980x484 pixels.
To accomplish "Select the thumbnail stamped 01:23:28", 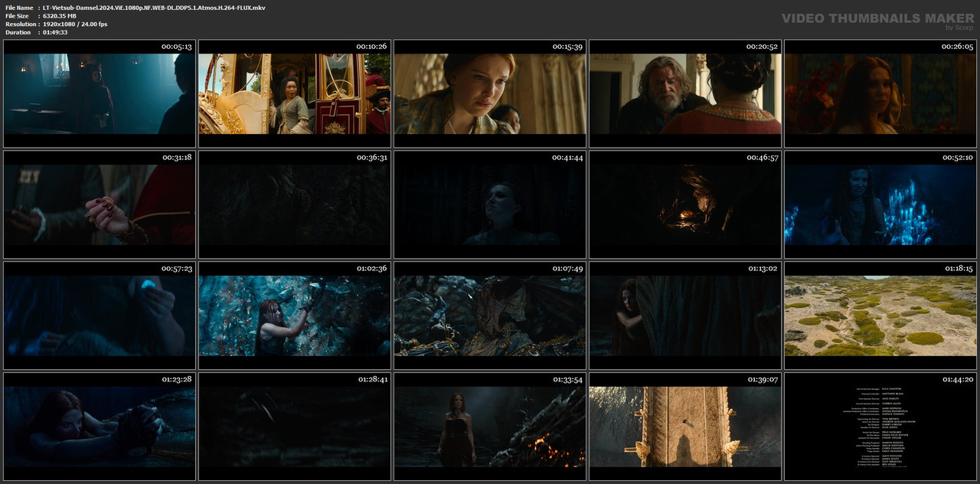I will click(x=100, y=427).
